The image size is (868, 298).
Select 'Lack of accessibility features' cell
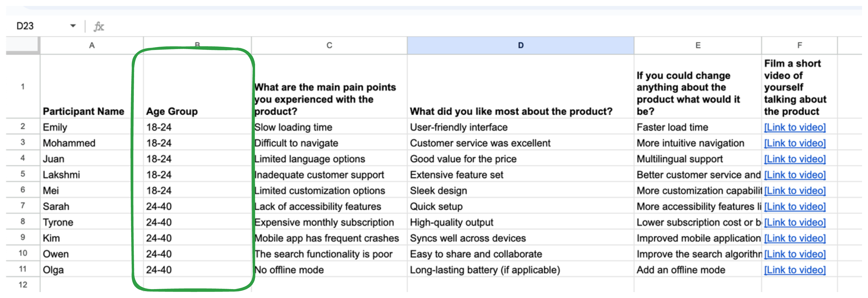point(329,205)
